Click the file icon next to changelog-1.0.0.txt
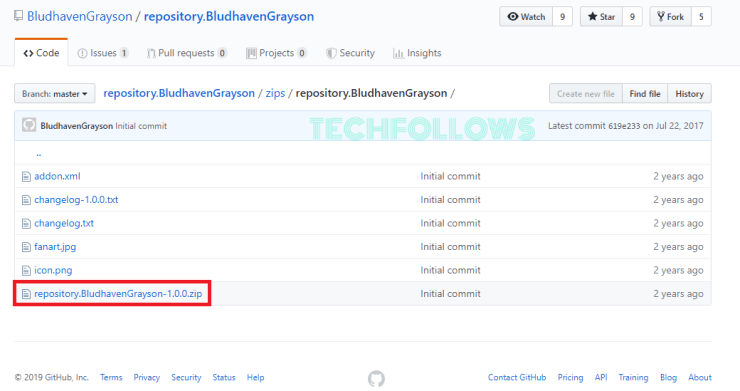The height and width of the screenshot is (391, 740). pyautogui.click(x=26, y=200)
